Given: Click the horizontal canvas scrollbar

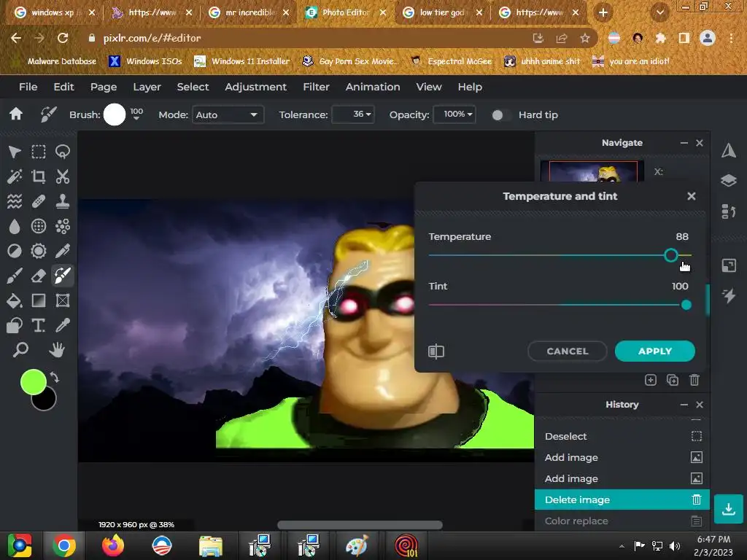Looking at the screenshot, I should coord(360,525).
